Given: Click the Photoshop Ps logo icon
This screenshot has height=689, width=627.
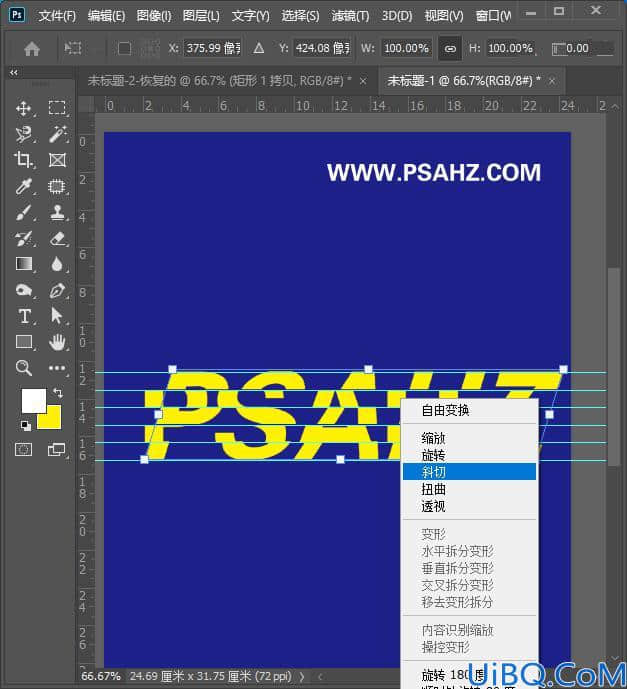Looking at the screenshot, I should (x=17, y=15).
